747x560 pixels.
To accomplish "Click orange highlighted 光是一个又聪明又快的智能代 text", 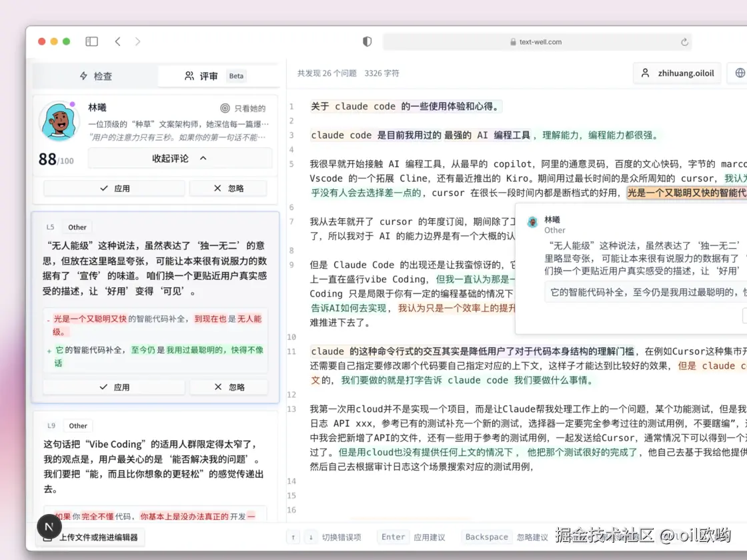I will tap(686, 193).
